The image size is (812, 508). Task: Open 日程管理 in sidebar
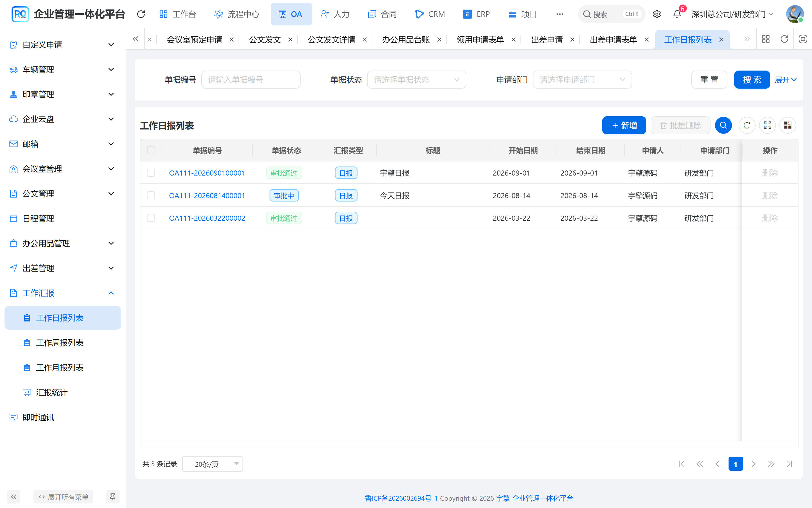click(62, 218)
